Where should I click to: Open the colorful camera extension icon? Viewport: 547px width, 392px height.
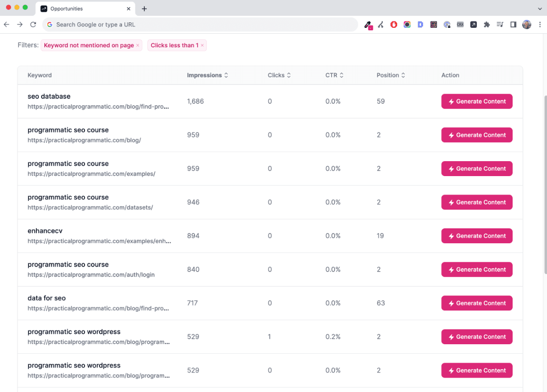tap(407, 24)
